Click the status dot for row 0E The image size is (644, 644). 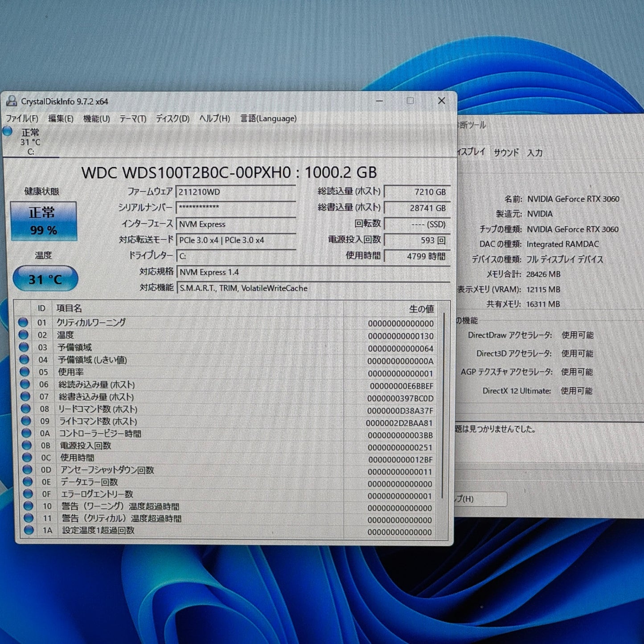(x=28, y=482)
